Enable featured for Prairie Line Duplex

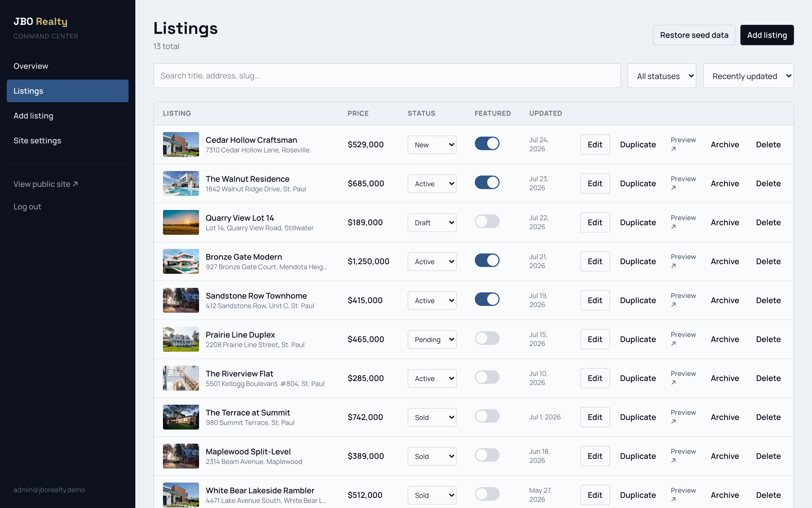pos(487,338)
